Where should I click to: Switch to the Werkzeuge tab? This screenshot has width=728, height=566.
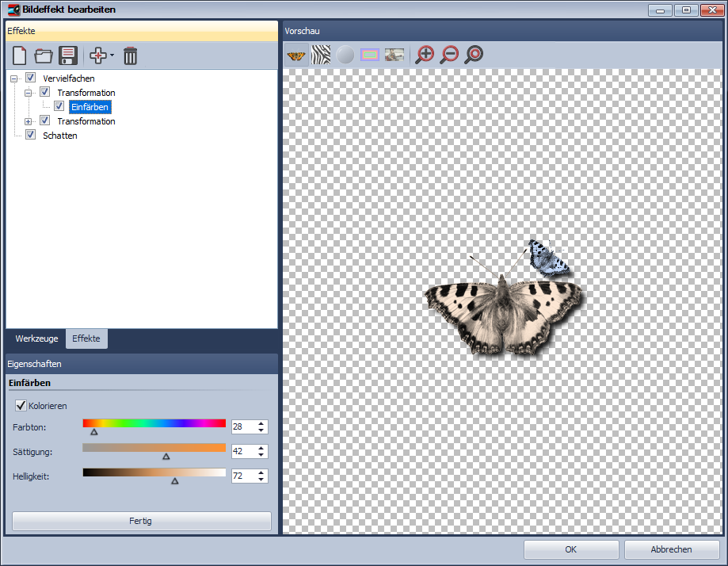36,338
